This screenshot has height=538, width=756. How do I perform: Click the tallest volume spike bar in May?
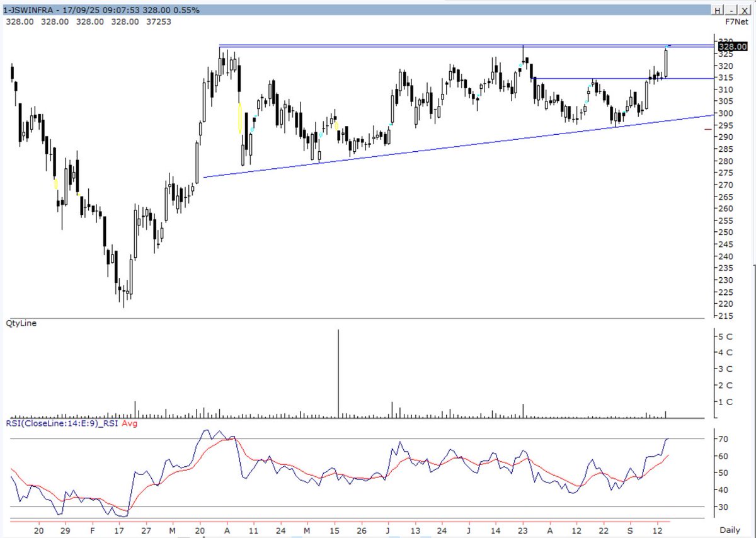click(339, 372)
